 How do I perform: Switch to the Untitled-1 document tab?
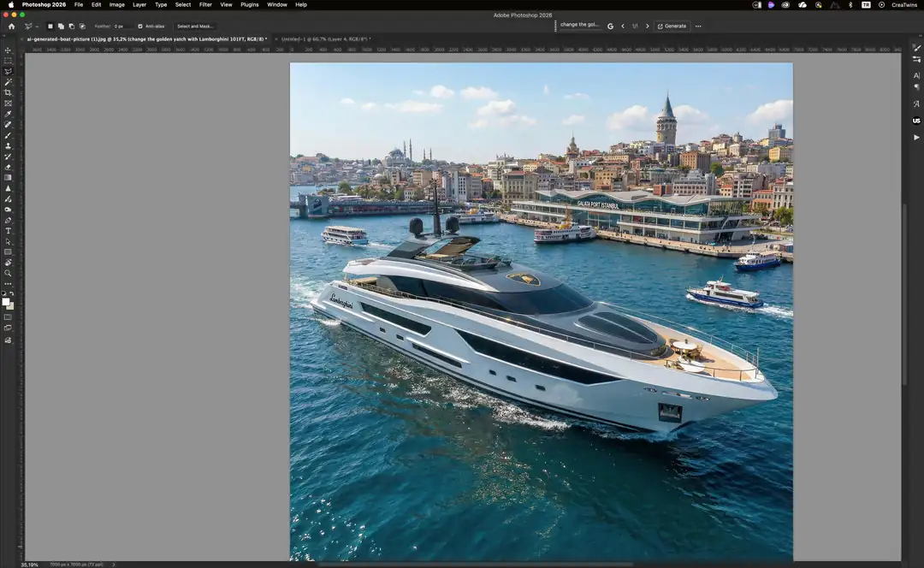[325, 38]
